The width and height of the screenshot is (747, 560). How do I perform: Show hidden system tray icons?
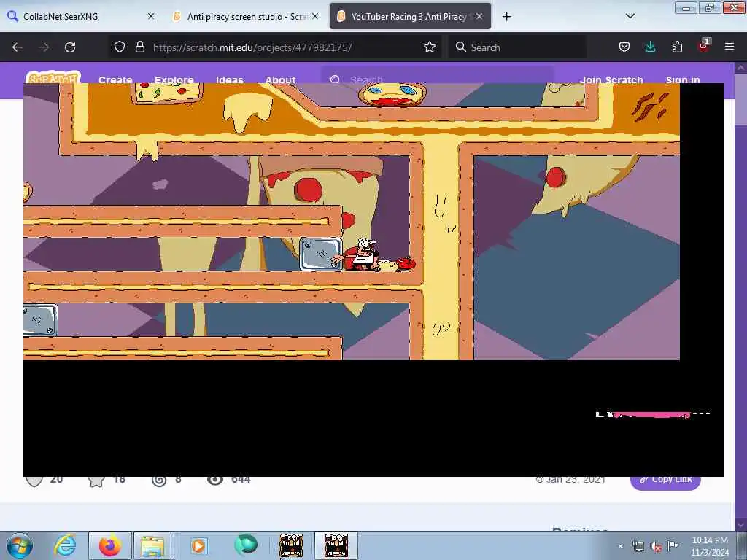pyautogui.click(x=620, y=546)
